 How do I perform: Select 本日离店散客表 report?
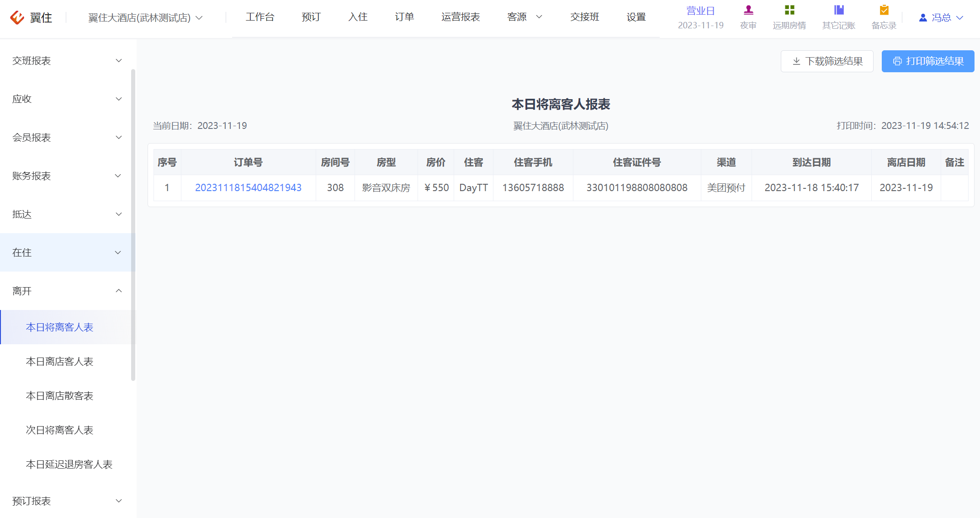coord(68,396)
